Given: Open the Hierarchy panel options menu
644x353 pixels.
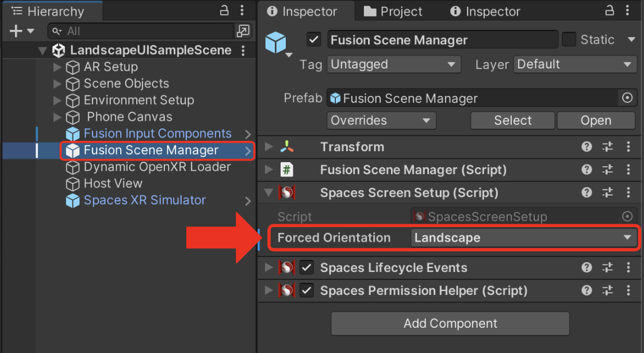Looking at the screenshot, I should [x=242, y=10].
